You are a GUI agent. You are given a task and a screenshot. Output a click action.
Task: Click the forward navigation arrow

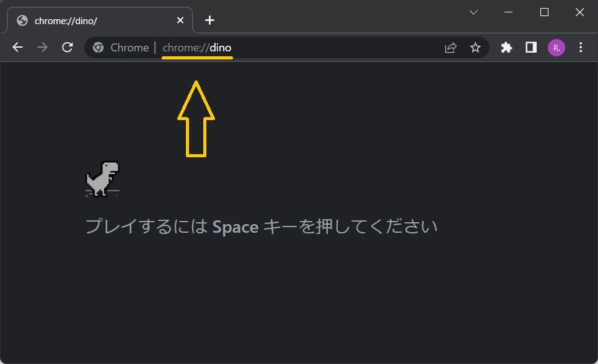coord(42,47)
